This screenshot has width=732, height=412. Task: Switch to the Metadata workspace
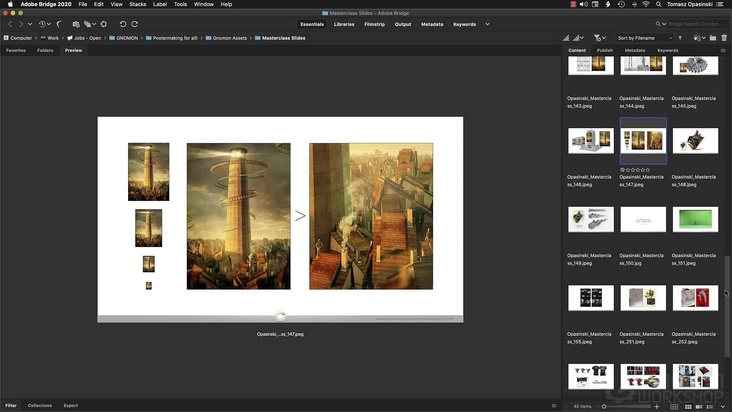coord(432,24)
